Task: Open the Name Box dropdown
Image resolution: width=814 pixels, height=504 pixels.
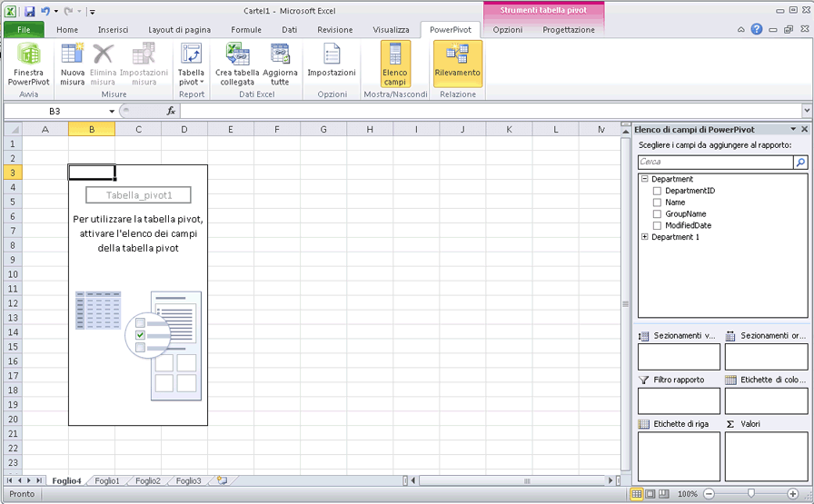Action: 112,111
